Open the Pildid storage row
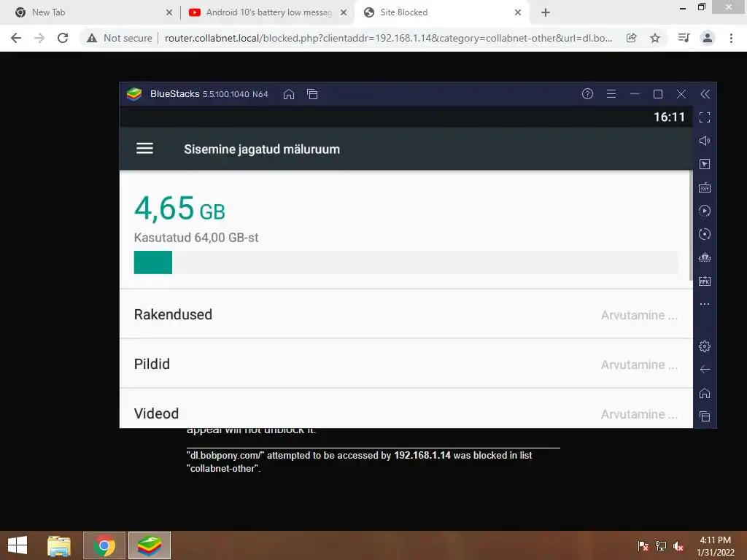Viewport: 747px width, 560px height. point(406,364)
